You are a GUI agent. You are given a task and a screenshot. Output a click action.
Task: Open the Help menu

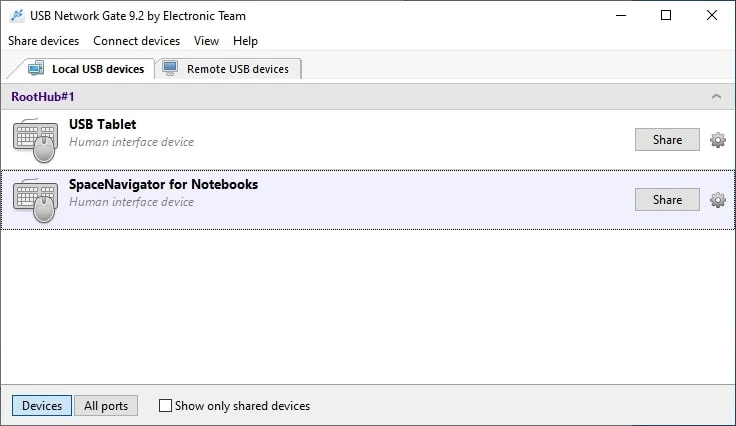[245, 41]
